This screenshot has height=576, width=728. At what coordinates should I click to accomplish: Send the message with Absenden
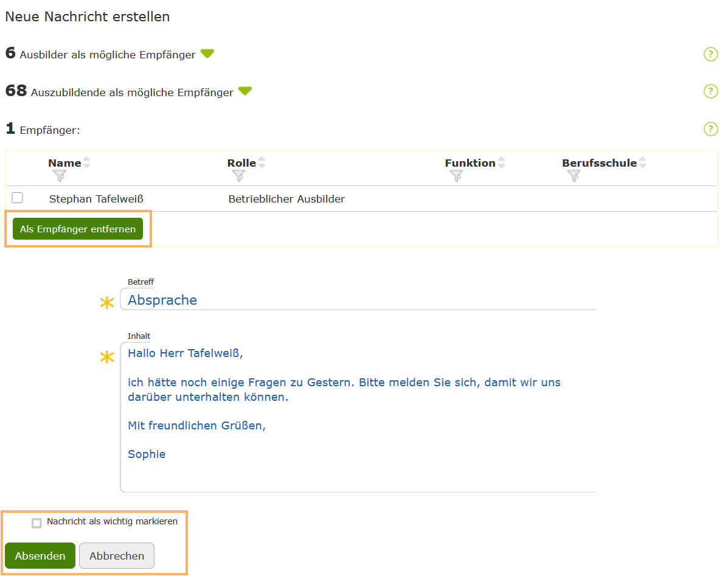(40, 555)
